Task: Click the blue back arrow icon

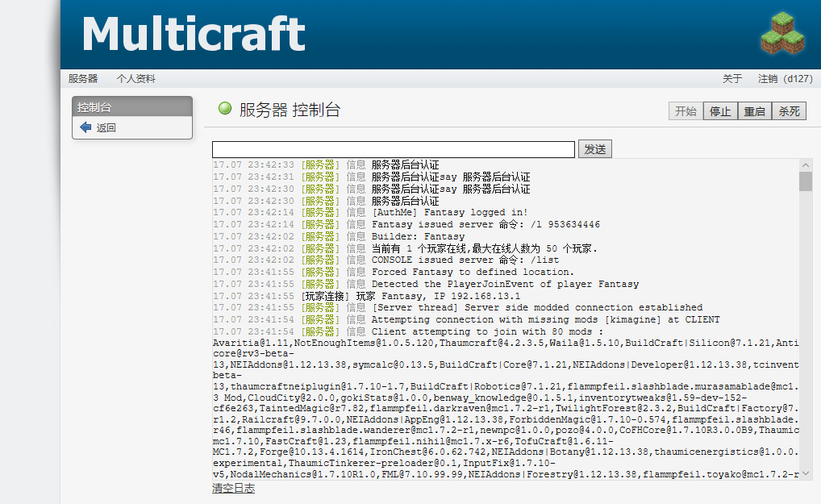Action: 85,127
